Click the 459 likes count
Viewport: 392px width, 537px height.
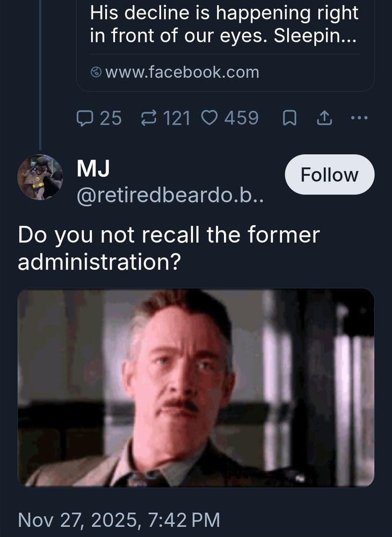click(x=241, y=118)
